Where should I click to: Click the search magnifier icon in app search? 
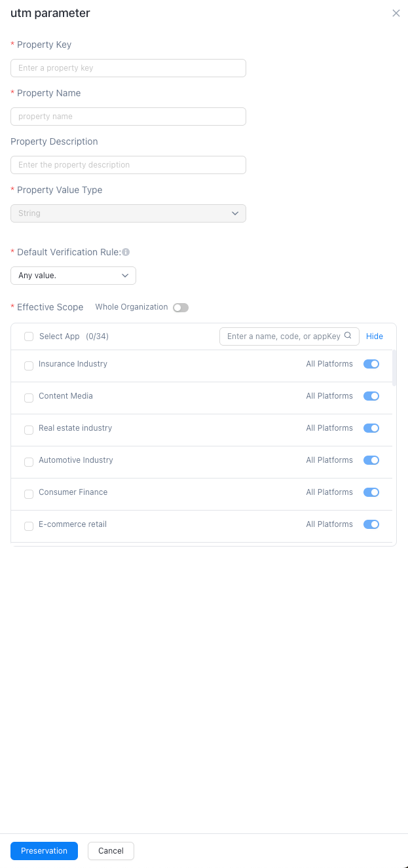[348, 336]
